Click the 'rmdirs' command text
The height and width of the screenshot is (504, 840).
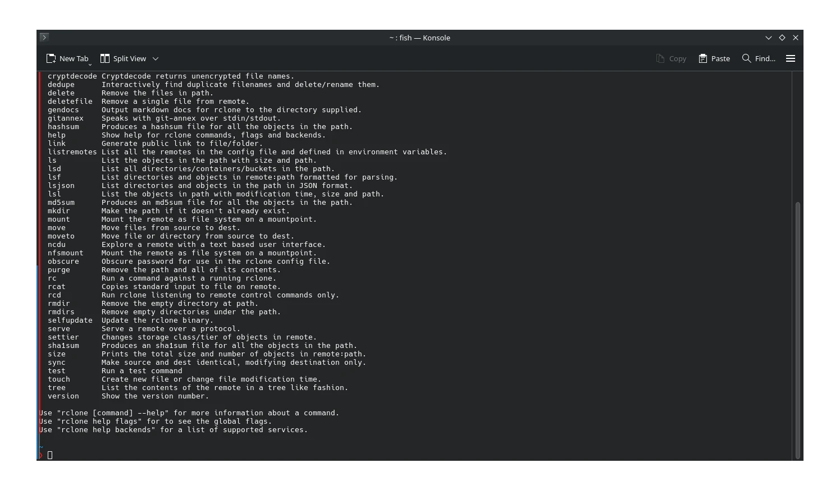[x=61, y=312]
